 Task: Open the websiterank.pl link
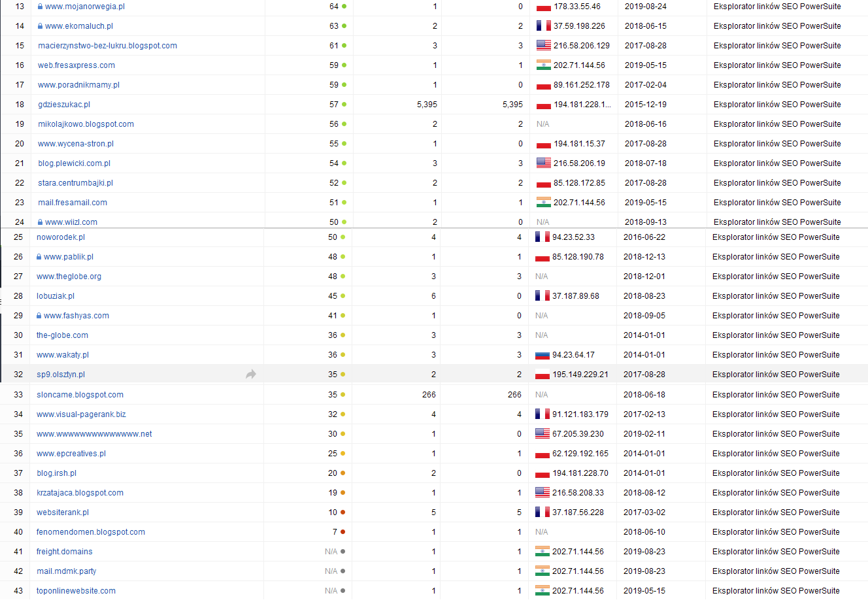(63, 512)
